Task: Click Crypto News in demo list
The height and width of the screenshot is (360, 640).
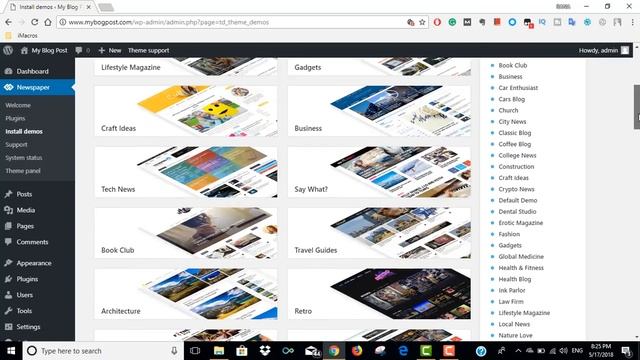Action: [516, 189]
